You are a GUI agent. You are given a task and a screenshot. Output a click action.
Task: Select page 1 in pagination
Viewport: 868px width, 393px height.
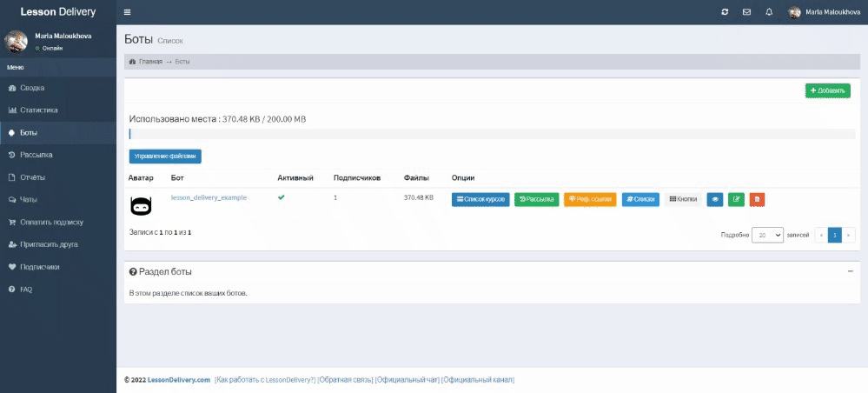pos(835,235)
